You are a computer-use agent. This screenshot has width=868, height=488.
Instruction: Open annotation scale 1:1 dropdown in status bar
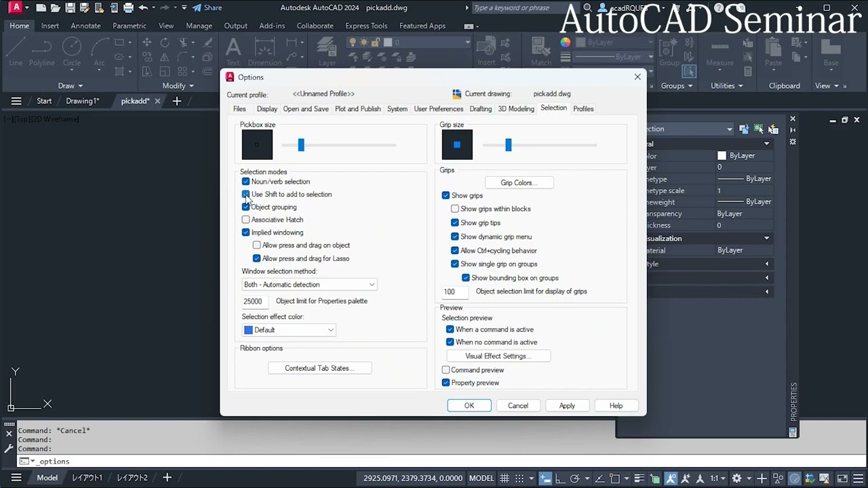click(717, 478)
